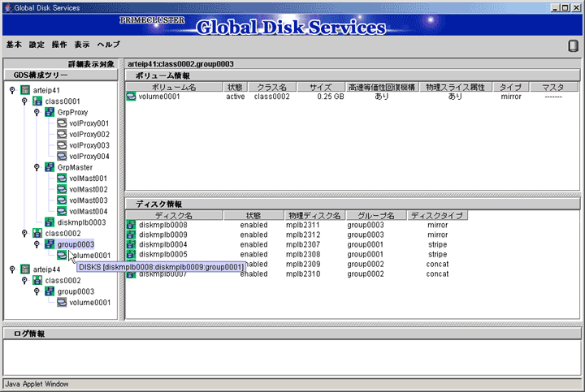The image size is (585, 392).
Task: Select the volProxy004 volume icon
Action: click(62, 156)
